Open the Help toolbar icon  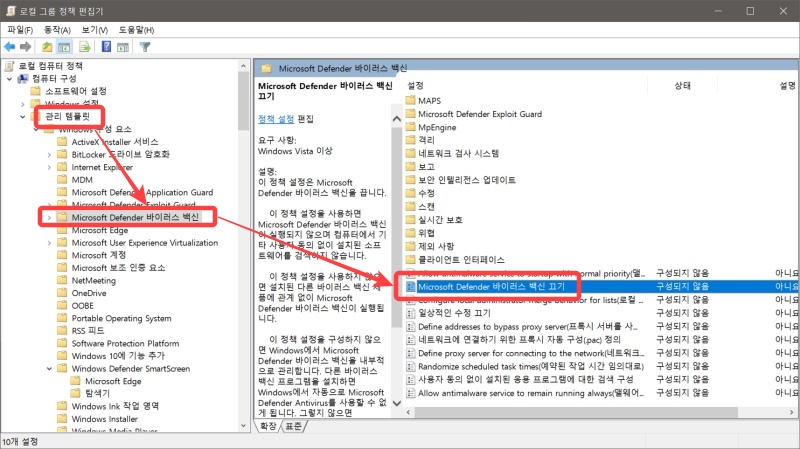106,47
